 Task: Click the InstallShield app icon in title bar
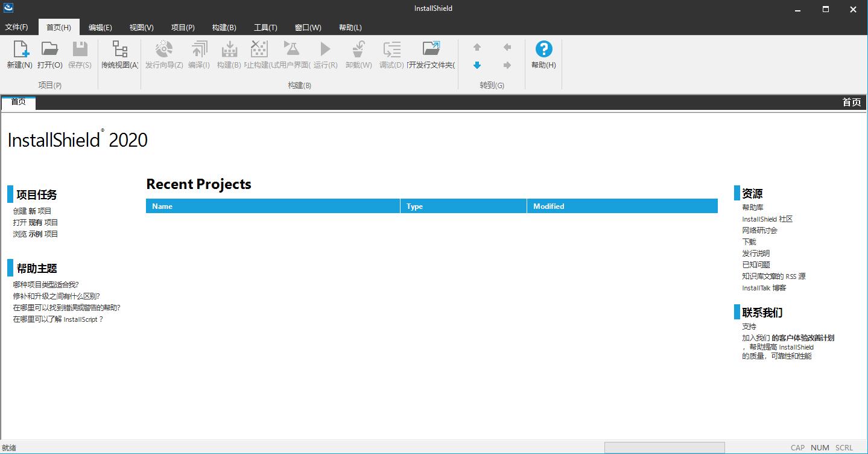[x=8, y=8]
